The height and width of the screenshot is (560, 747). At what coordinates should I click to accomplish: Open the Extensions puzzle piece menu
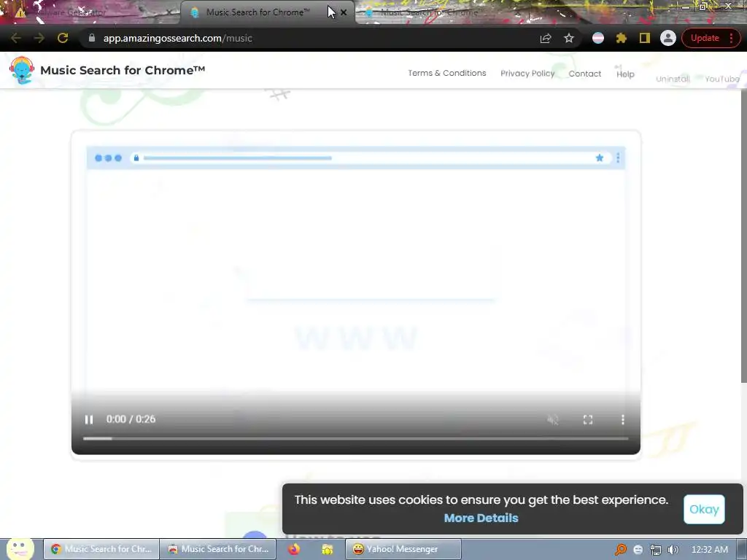pos(622,38)
